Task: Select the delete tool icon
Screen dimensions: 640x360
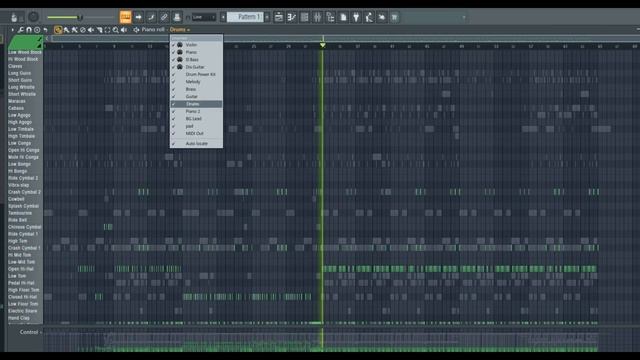Action: coord(83,30)
